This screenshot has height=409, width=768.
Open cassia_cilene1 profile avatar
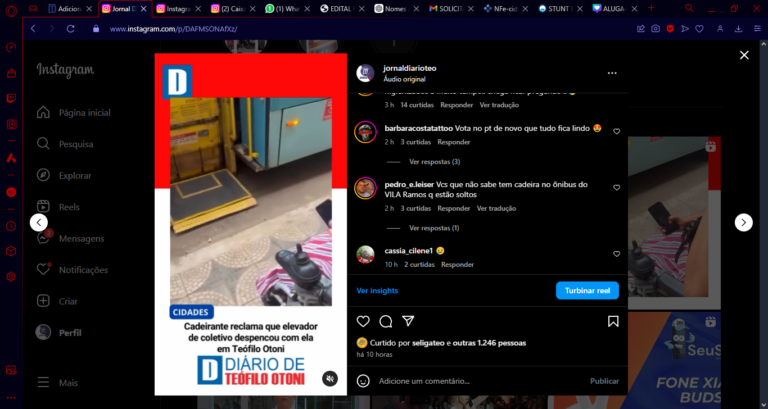[x=365, y=255]
